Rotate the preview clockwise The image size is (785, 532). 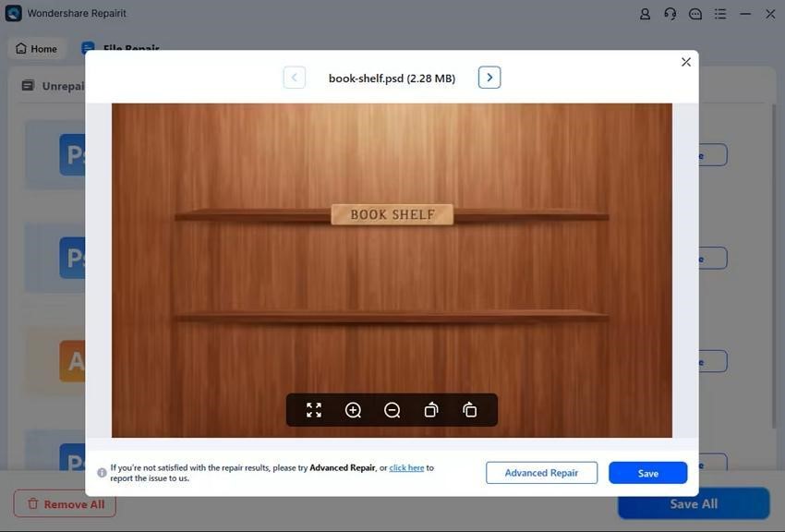(x=469, y=410)
